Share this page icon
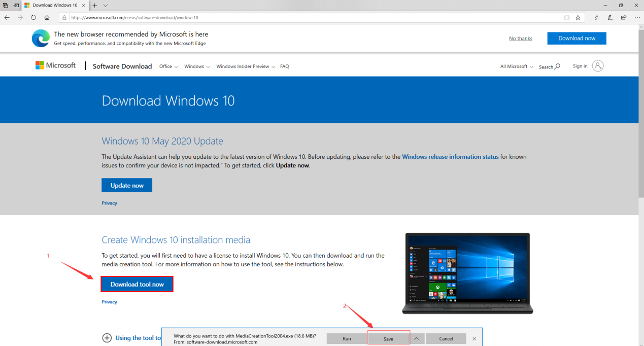This screenshot has height=346, width=644. [624, 17]
